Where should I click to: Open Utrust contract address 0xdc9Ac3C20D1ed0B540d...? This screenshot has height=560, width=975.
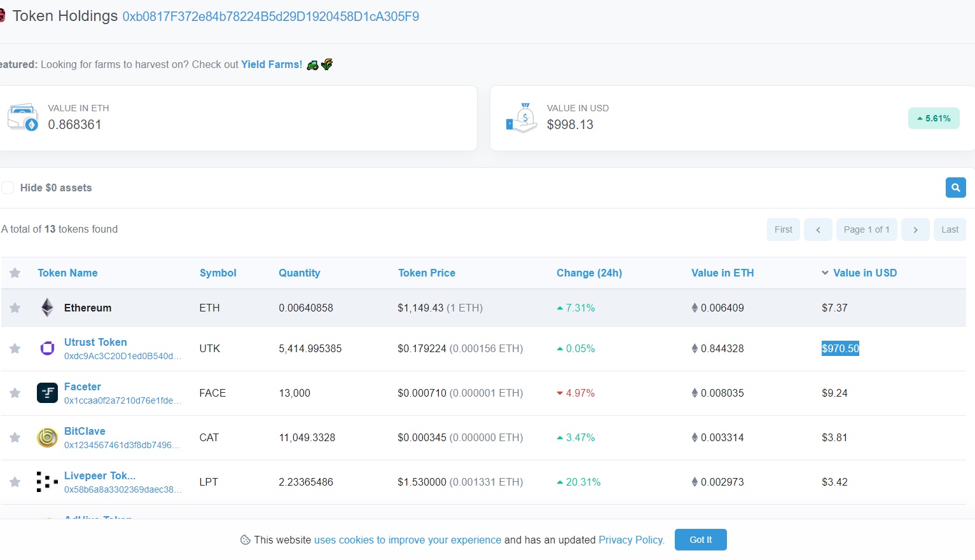[123, 356]
